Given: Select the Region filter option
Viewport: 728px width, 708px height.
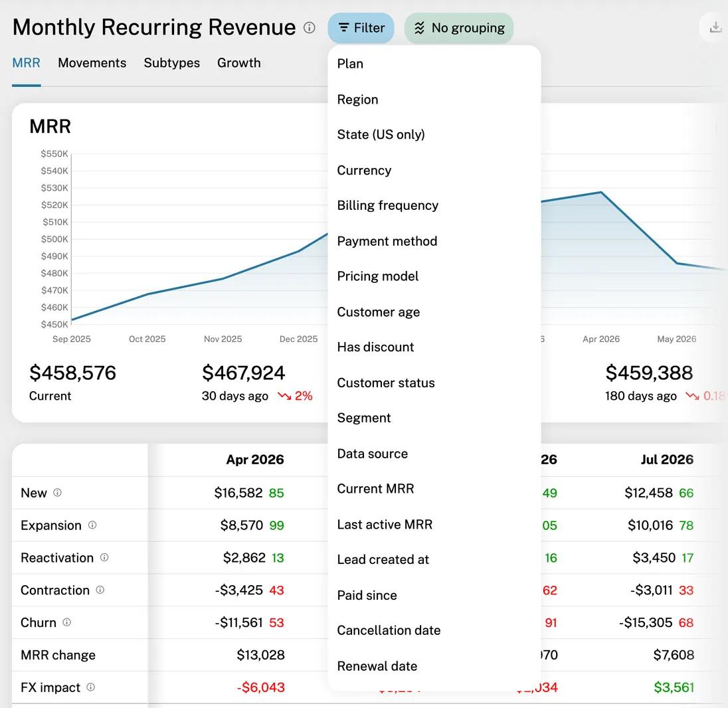Looking at the screenshot, I should pyautogui.click(x=434, y=100).
